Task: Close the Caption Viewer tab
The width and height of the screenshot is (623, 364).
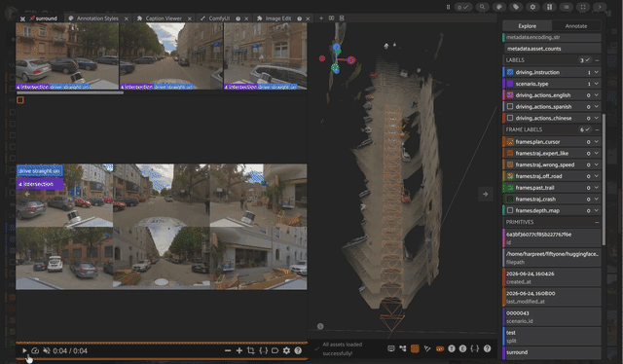Action: 190,18
